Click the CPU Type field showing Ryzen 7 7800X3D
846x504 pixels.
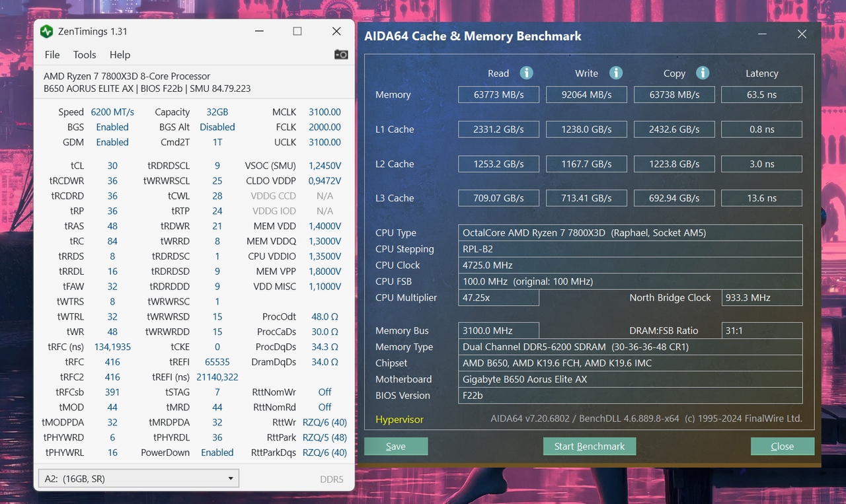pos(630,233)
